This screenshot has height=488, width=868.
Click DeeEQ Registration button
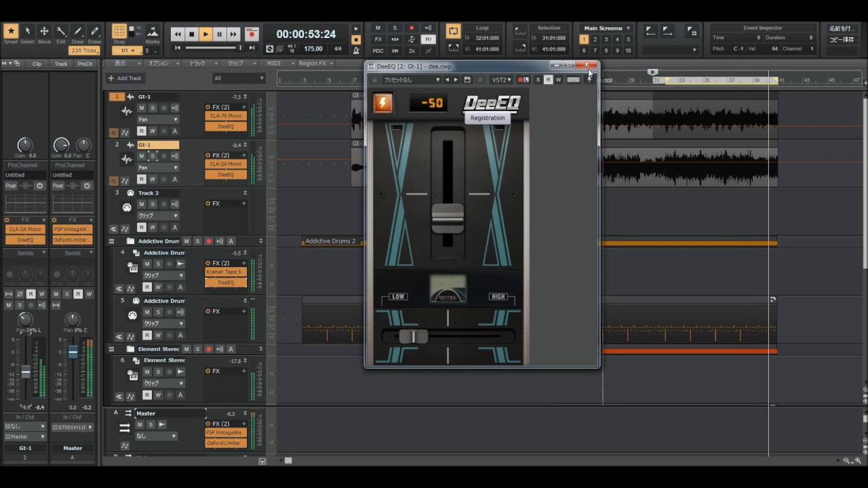click(x=488, y=118)
